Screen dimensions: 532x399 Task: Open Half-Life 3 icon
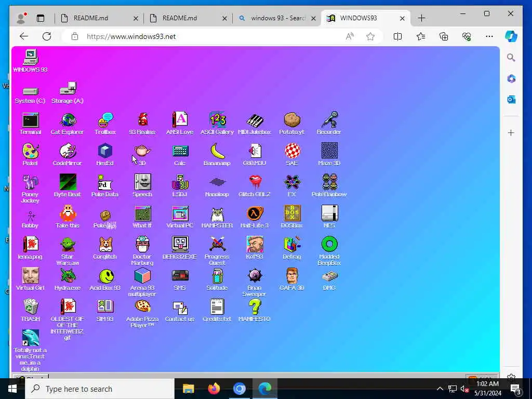(255, 217)
